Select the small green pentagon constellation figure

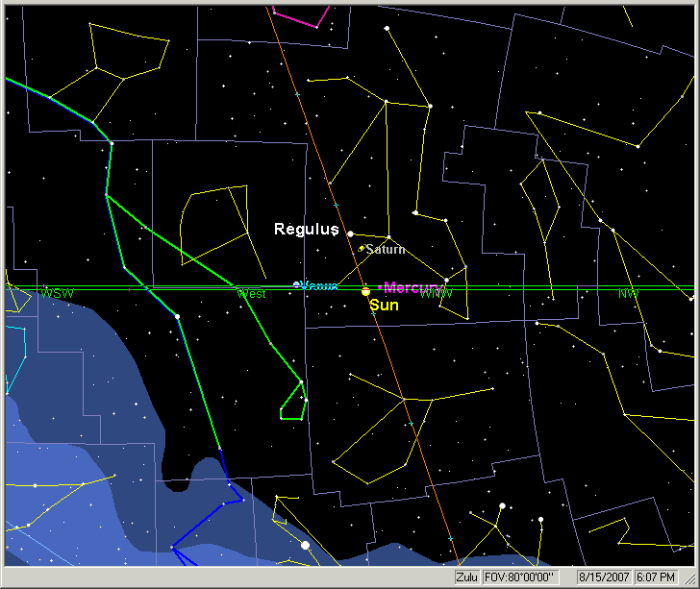(293, 402)
